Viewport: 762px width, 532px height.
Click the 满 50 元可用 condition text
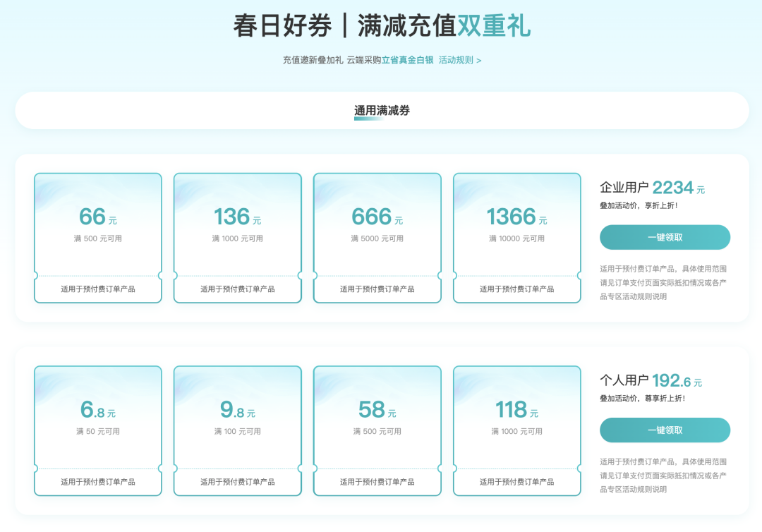click(97, 431)
